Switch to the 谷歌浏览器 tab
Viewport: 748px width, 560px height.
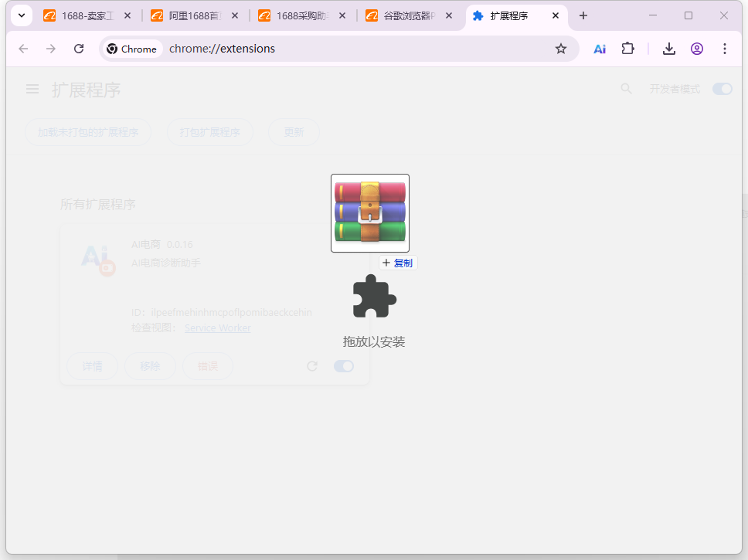click(410, 14)
